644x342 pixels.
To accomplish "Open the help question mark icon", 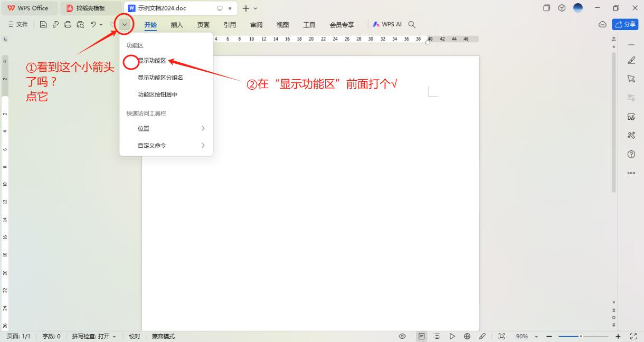I will [x=631, y=154].
